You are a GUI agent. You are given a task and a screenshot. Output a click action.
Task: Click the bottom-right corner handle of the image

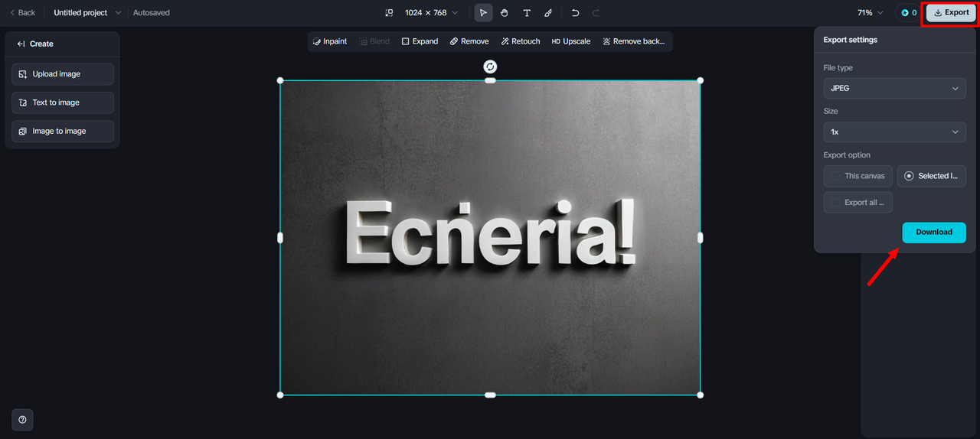[701, 395]
